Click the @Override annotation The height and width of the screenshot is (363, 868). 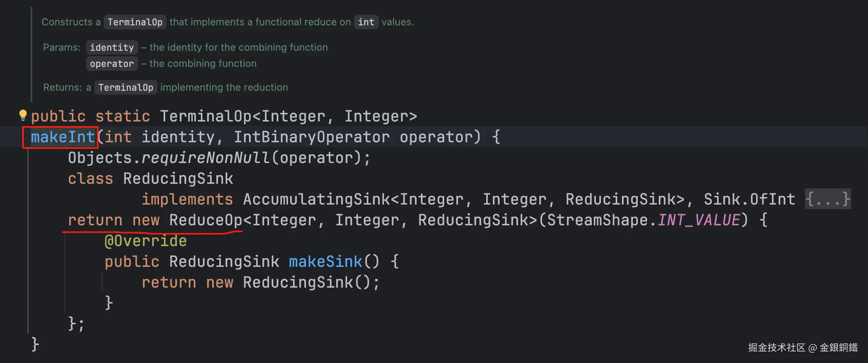point(146,241)
